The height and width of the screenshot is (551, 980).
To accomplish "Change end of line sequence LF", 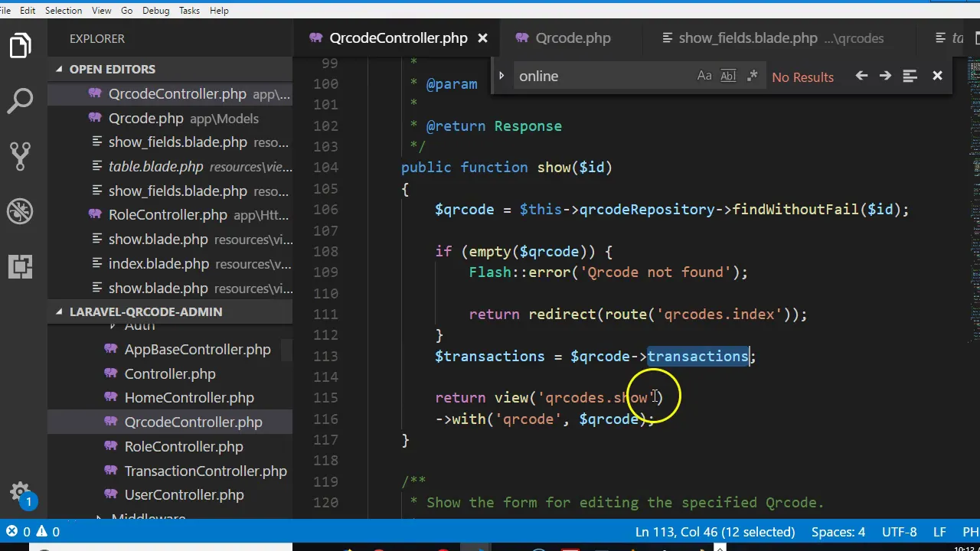I will pos(939,532).
